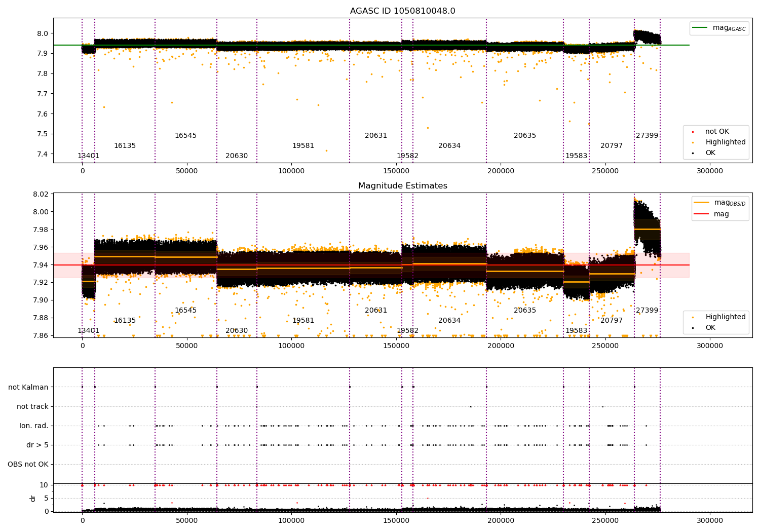
Task: Click obsid label 20797 in the top plot
Action: [612, 146]
